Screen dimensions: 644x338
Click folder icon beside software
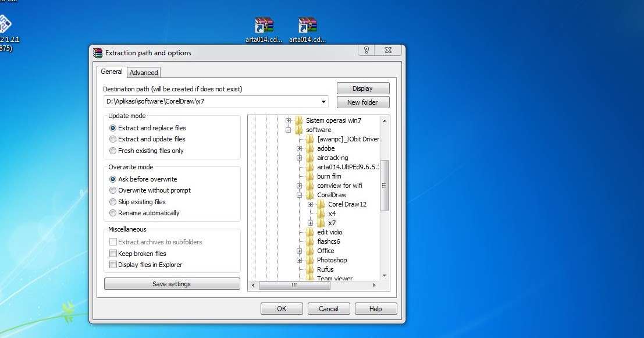click(x=298, y=130)
